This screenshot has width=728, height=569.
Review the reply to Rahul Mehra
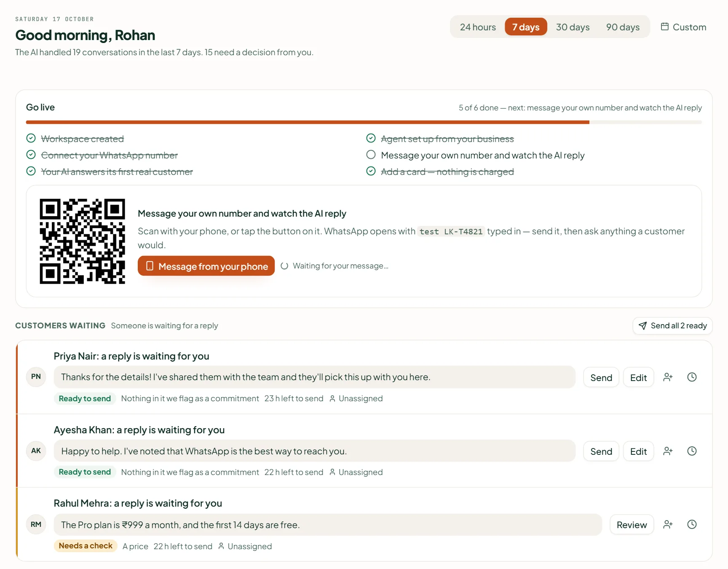click(632, 525)
